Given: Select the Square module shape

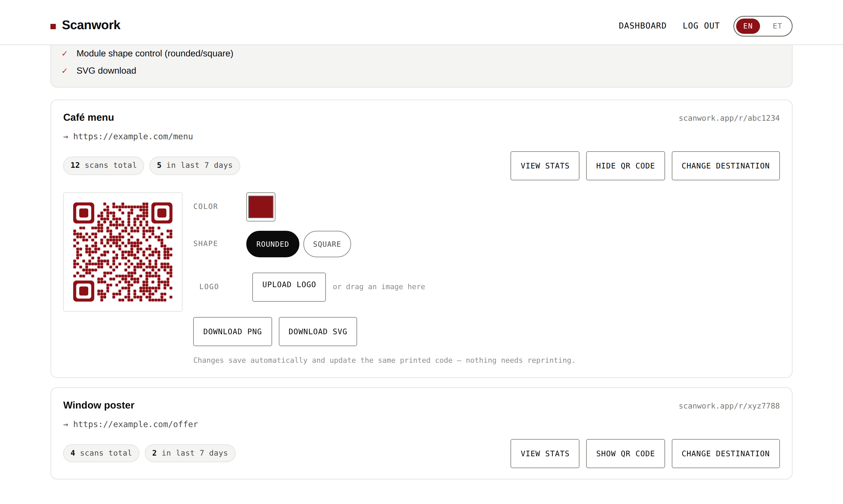Looking at the screenshot, I should 327,244.
